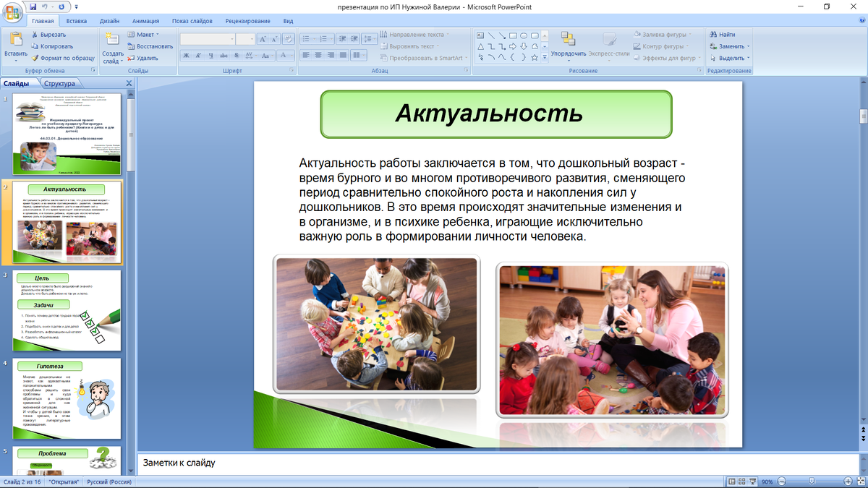This screenshot has width=868, height=488.
Task: Open the font size combo box
Action: (245, 39)
